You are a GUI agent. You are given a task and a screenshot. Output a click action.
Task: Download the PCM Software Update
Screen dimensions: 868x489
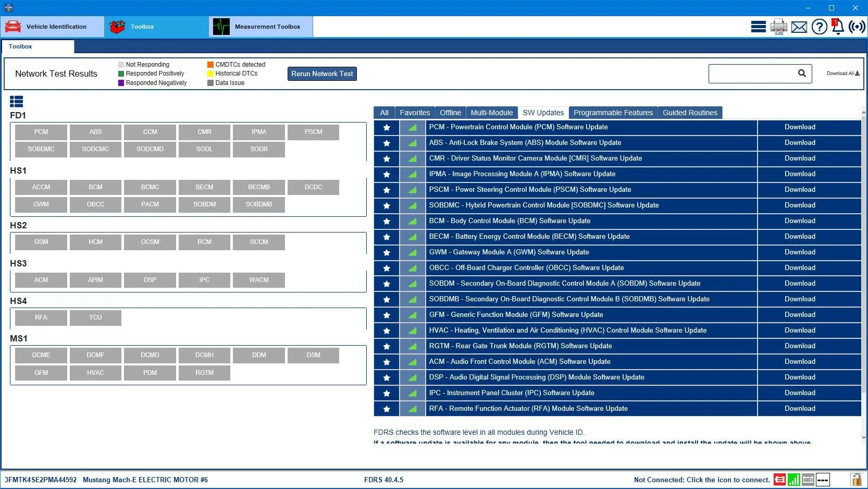pos(800,127)
